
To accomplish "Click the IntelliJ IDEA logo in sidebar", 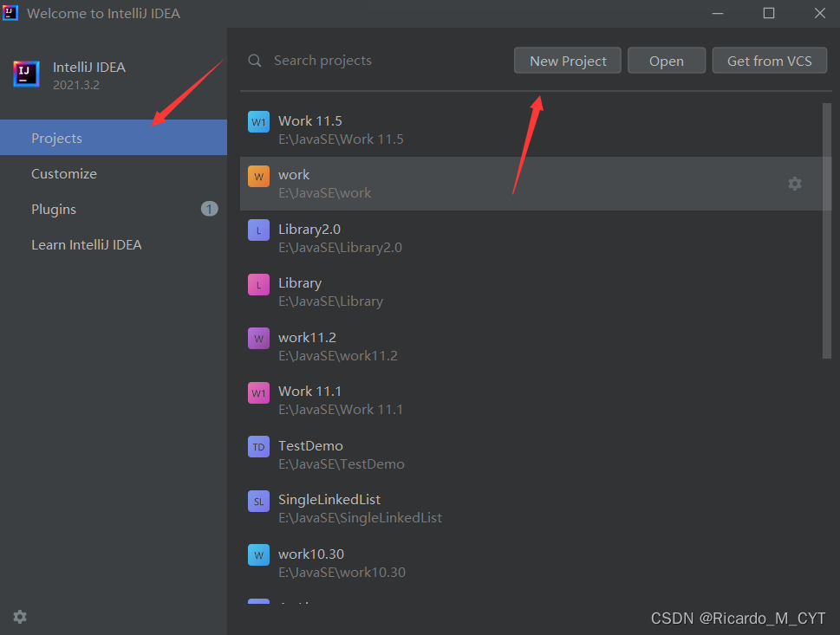I will pyautogui.click(x=26, y=74).
